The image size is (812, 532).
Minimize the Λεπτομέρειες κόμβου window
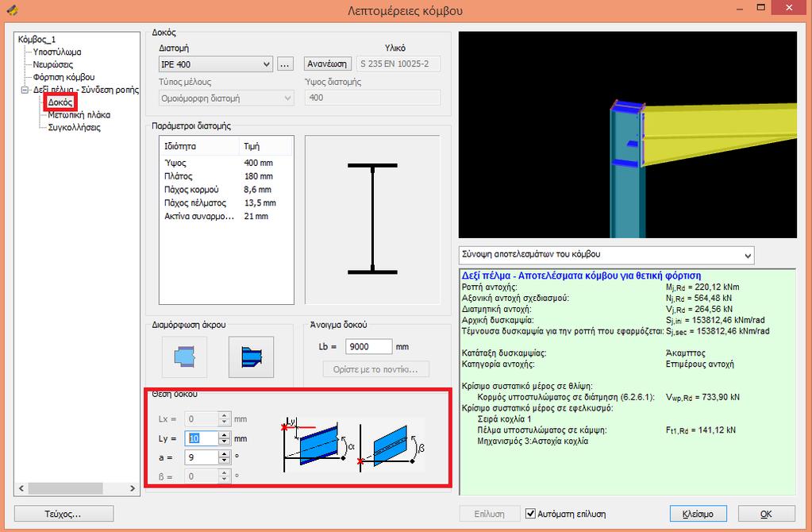740,8
